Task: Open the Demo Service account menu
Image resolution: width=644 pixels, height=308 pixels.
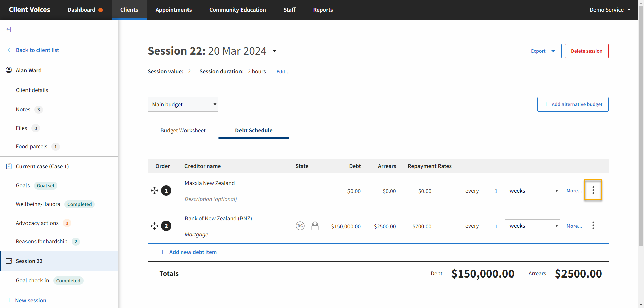Action: pyautogui.click(x=610, y=10)
